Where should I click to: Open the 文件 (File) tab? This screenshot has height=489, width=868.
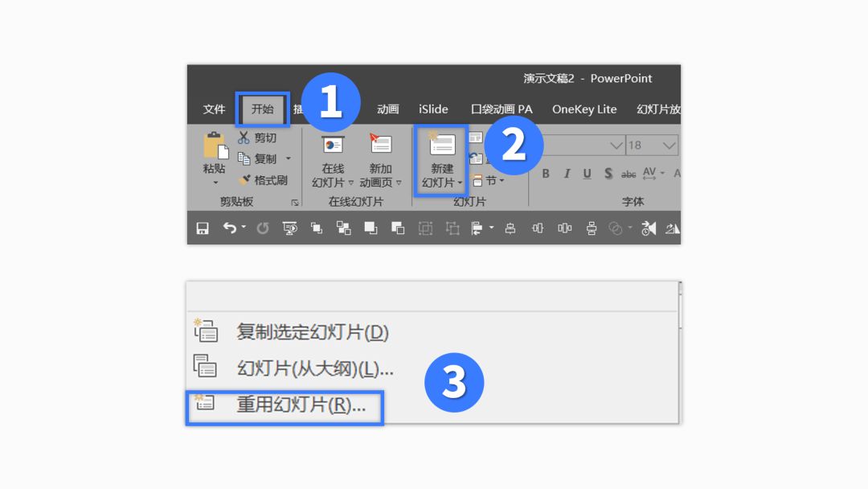click(215, 109)
